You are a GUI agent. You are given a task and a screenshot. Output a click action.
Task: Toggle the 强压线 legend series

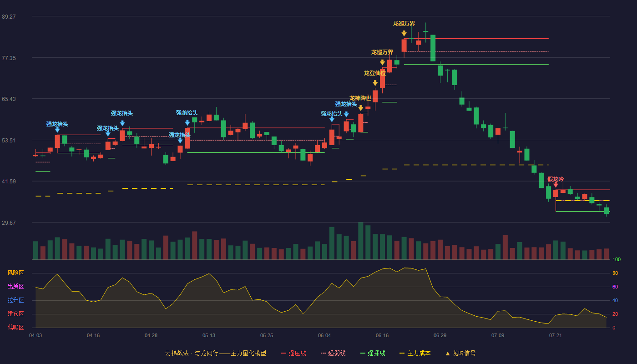pos(293,353)
